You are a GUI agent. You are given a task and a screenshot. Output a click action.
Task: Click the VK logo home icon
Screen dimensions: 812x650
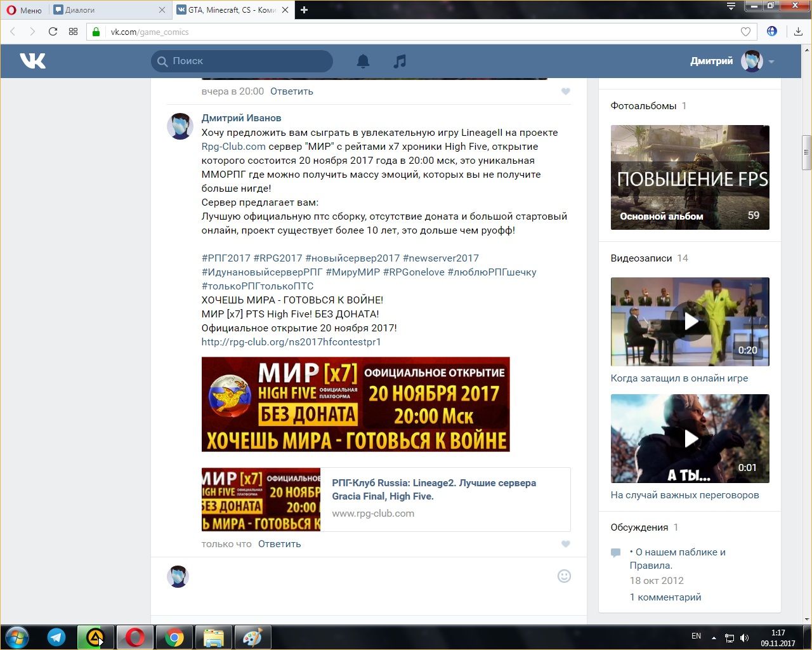click(32, 61)
